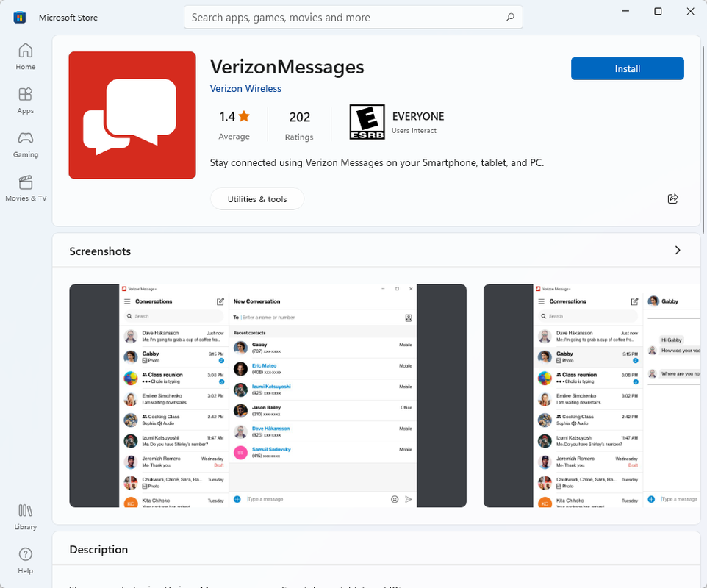Click the EVERYONE rating label
Image resolution: width=707 pixels, height=588 pixels.
[418, 116]
